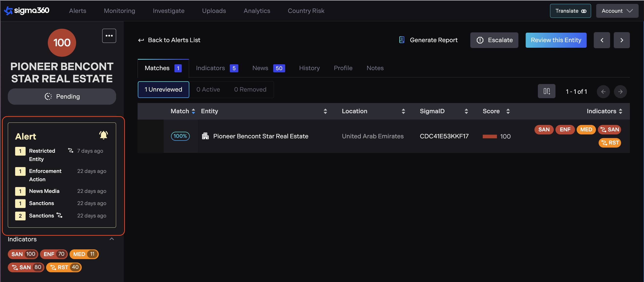Open the Account dropdown
The image size is (644, 282).
tap(617, 11)
